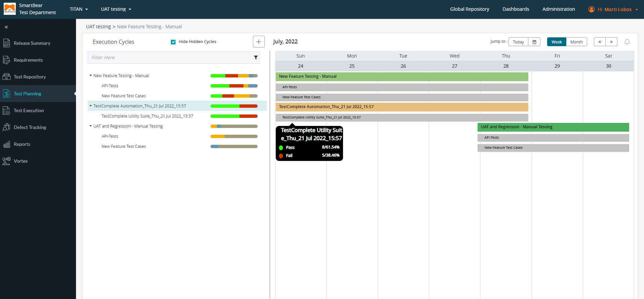Click New Feature Testing - Manual breadcrumb text
Viewport: 644px width, 299px height.
point(149,27)
